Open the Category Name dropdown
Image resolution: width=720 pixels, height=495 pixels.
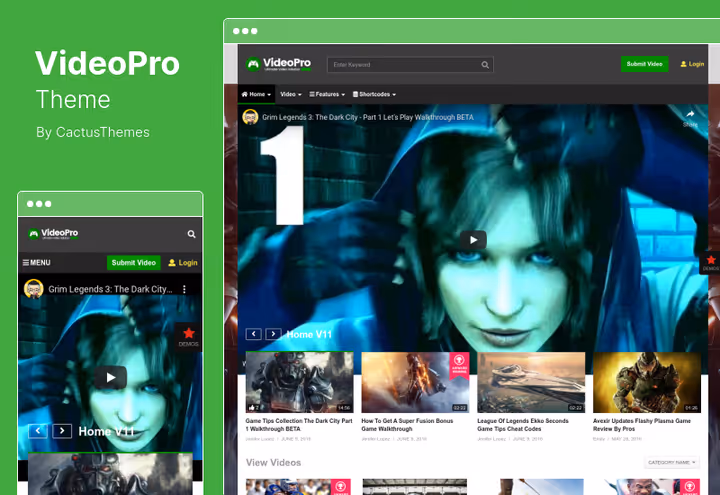tap(671, 462)
